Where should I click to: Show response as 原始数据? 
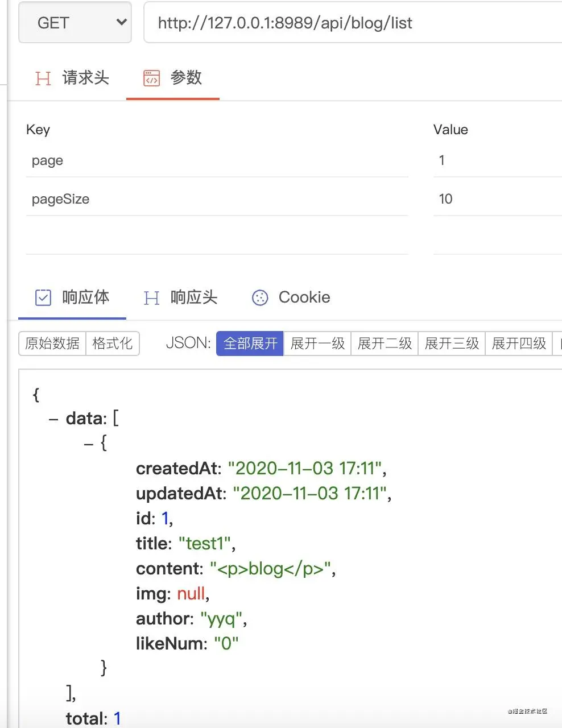coord(52,344)
